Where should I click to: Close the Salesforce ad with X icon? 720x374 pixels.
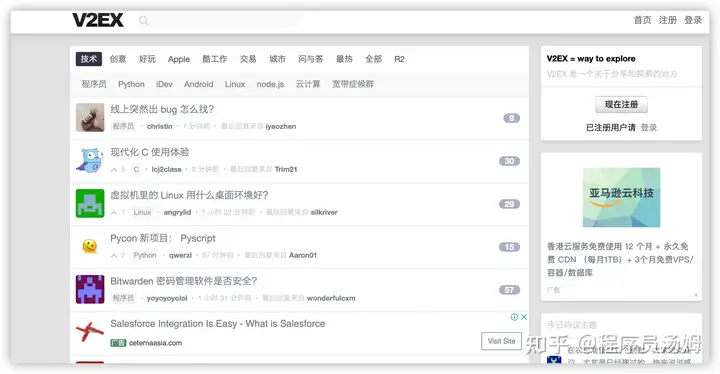pos(523,317)
